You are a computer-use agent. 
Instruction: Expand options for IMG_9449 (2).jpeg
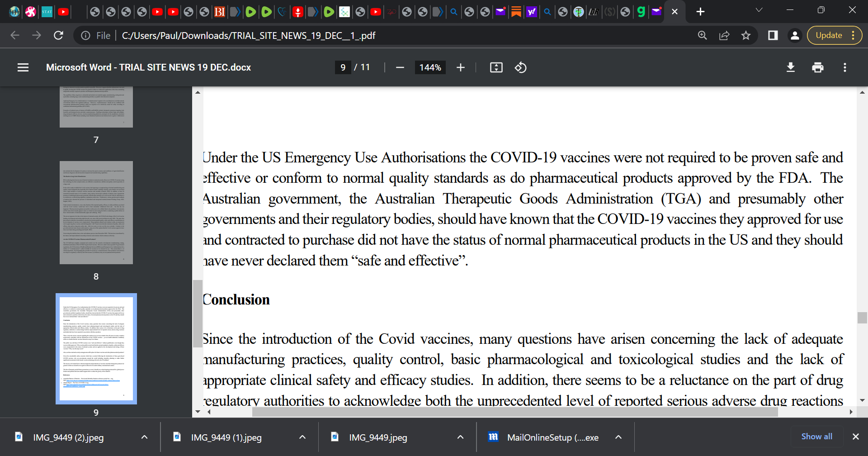click(144, 437)
